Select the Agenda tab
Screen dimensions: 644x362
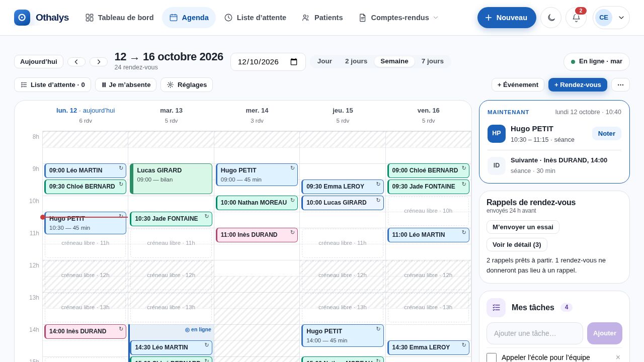click(x=189, y=18)
